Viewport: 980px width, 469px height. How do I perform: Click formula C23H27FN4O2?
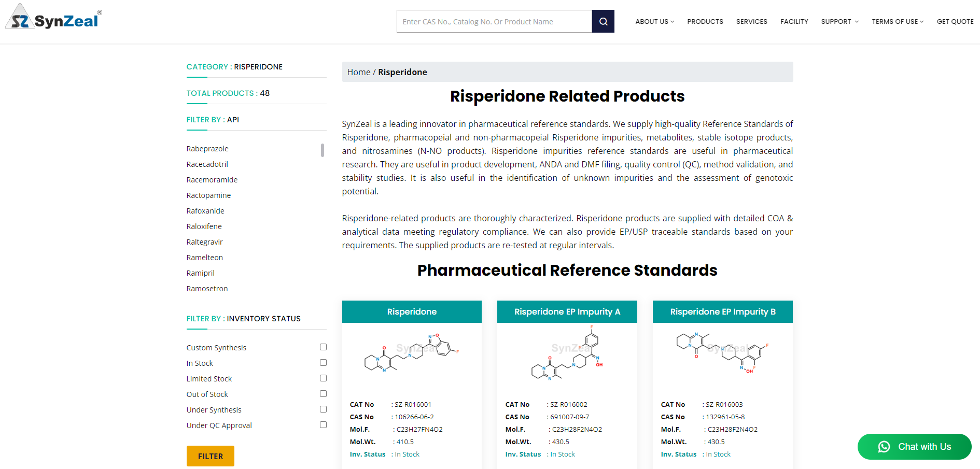click(x=419, y=430)
